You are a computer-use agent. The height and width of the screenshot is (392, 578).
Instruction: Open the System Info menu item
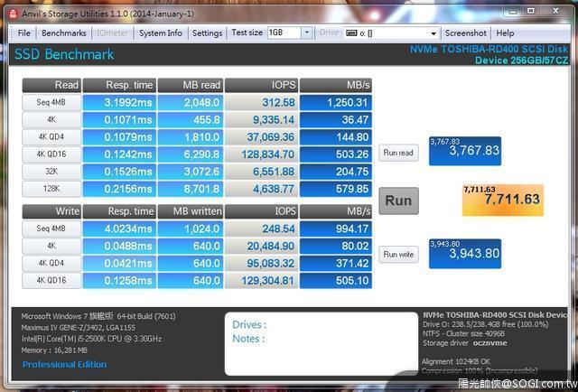(x=160, y=33)
